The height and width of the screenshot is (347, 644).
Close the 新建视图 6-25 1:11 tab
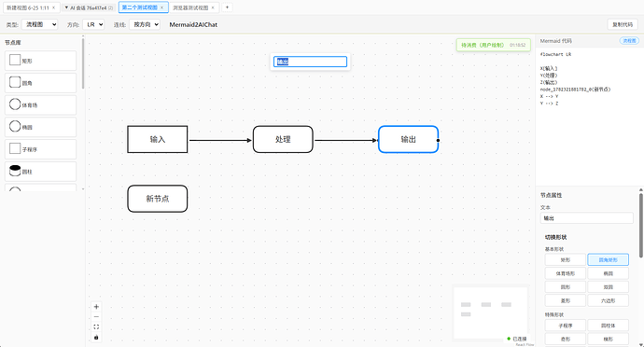[53, 7]
